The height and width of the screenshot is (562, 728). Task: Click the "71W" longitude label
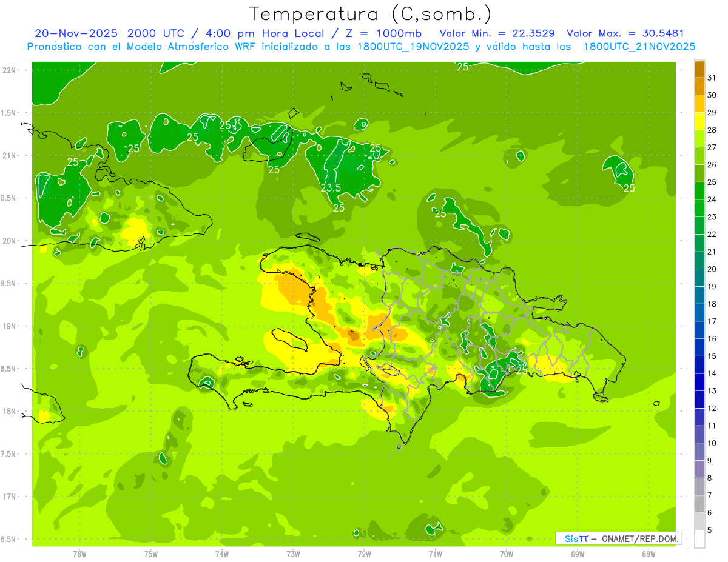coord(435,554)
